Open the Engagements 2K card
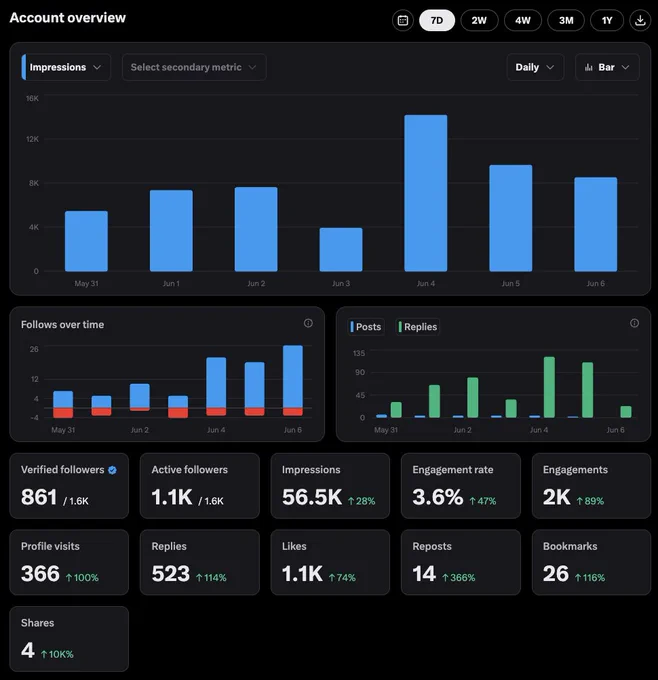Viewport: 658px width, 680px height. point(591,486)
